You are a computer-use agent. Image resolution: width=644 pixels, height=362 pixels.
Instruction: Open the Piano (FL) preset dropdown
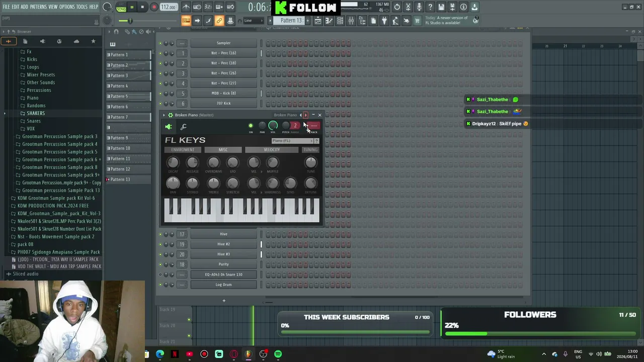292,141
